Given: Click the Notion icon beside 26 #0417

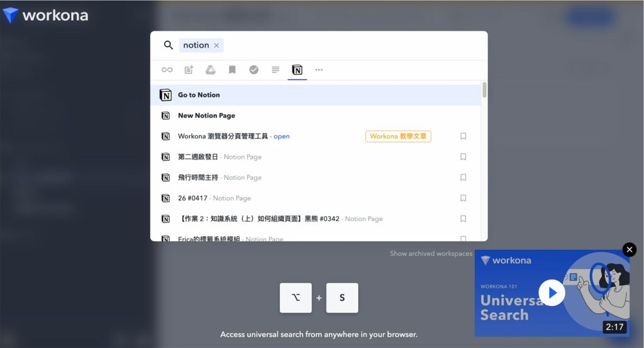Looking at the screenshot, I should (165, 198).
